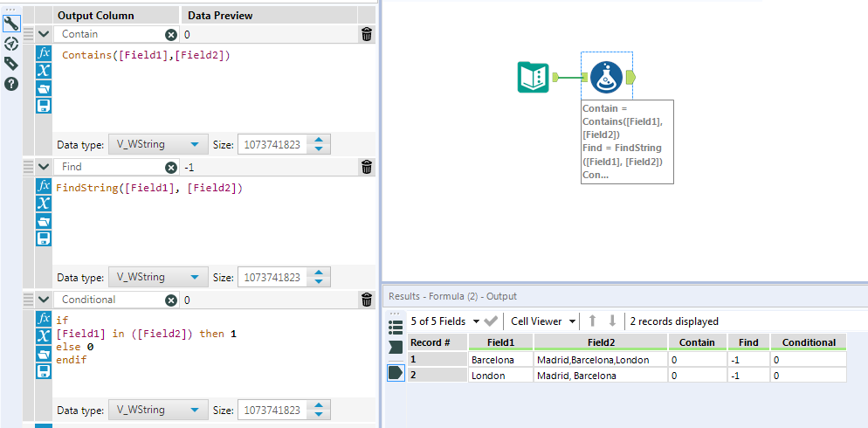Screen dimensions: 868x428
Task: Sort by Field1 column header
Action: click(x=501, y=342)
